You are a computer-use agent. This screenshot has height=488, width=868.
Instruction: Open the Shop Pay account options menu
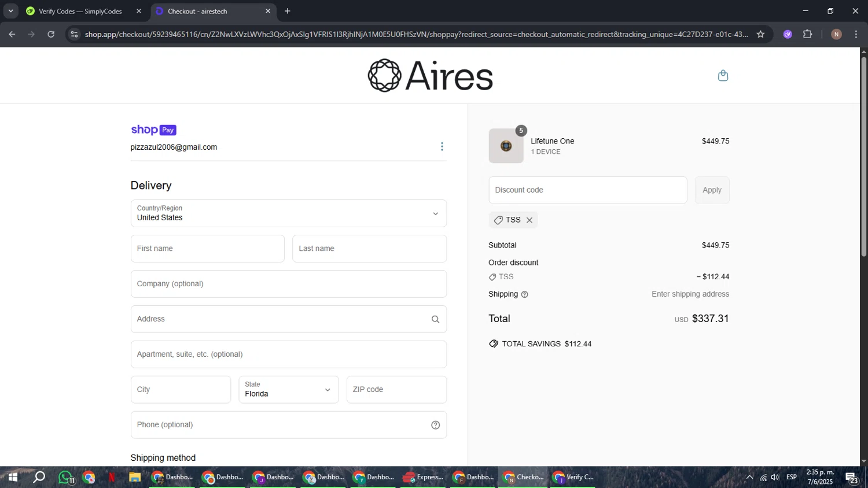coord(442,146)
